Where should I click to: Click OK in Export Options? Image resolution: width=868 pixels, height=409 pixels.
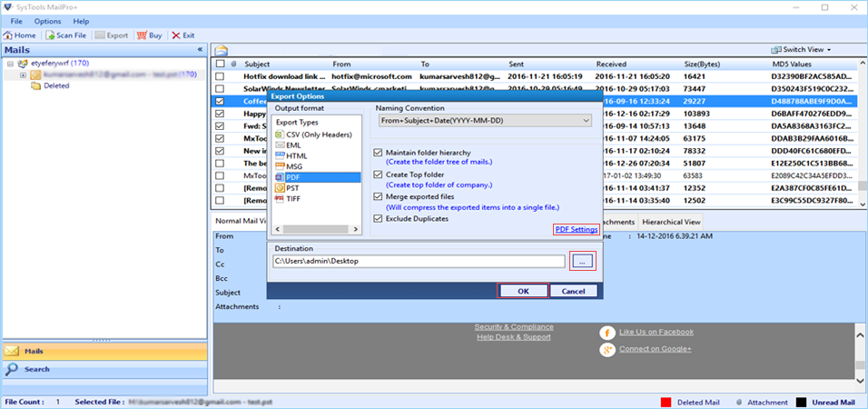tap(524, 291)
